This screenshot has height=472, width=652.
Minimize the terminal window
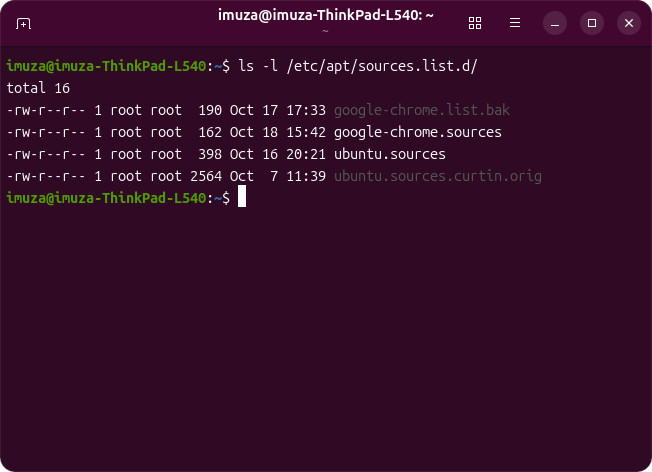[x=556, y=22]
